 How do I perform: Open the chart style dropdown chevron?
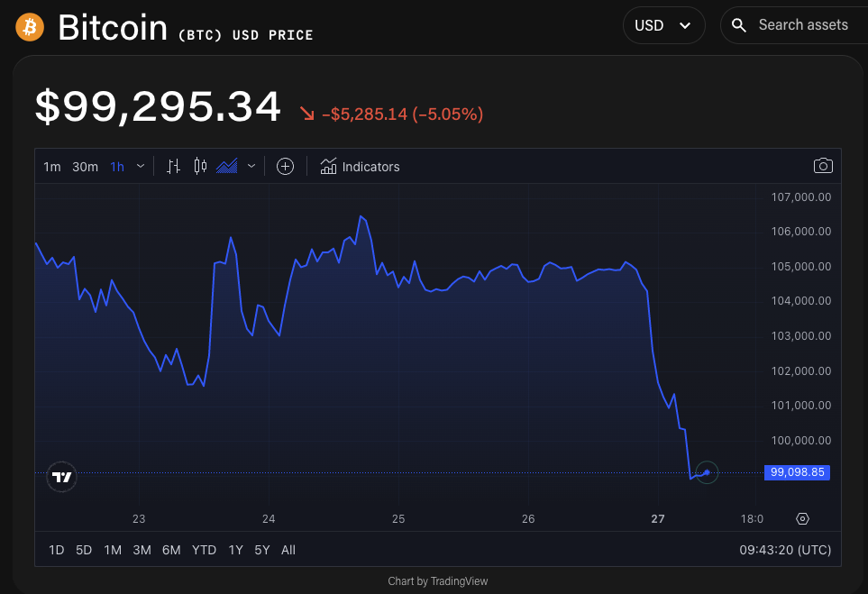(250, 166)
